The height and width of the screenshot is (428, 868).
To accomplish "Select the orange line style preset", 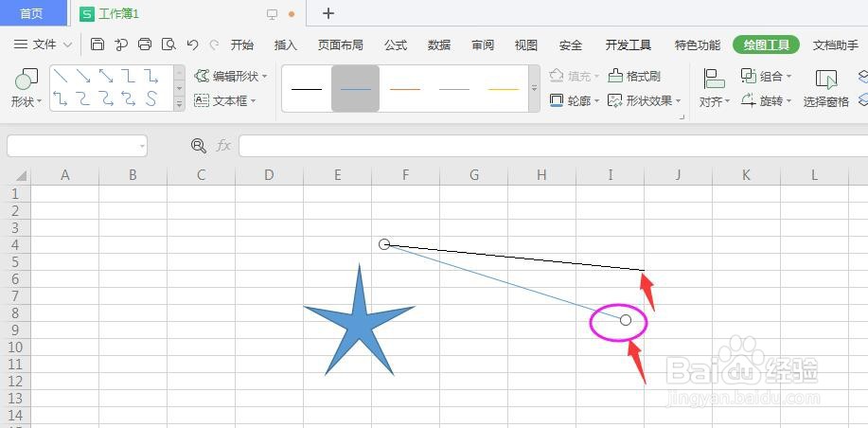I will pyautogui.click(x=405, y=89).
